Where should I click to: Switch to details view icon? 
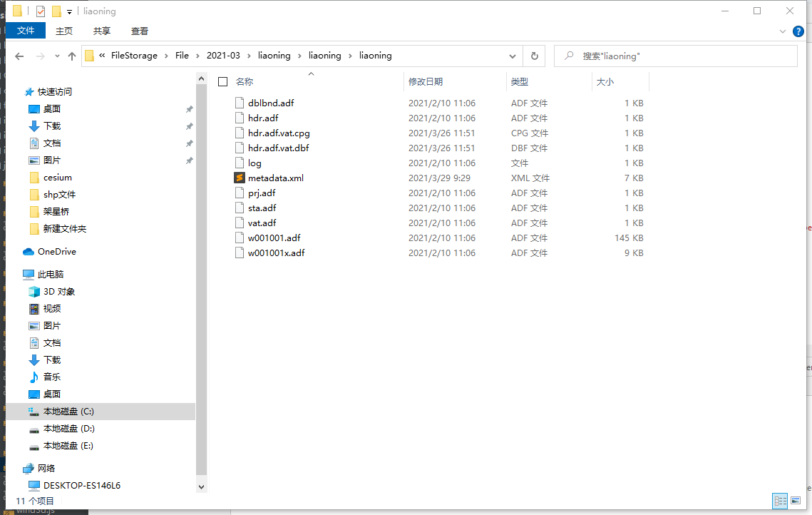tap(780, 501)
